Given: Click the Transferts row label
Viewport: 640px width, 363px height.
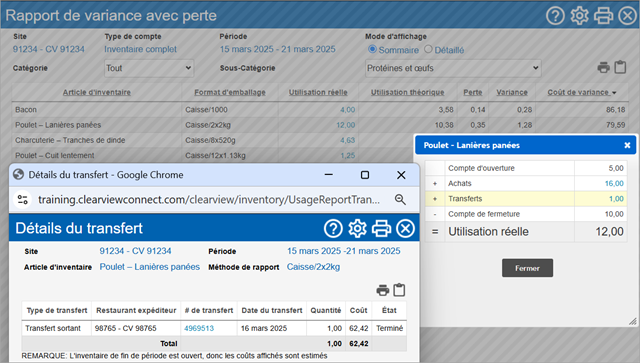Looking at the screenshot, I should pos(465,199).
